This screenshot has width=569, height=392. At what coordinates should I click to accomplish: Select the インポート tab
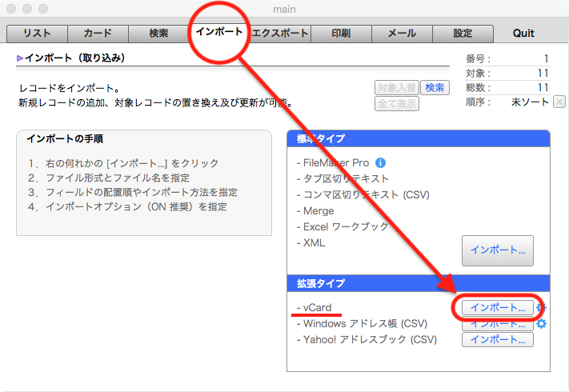(218, 34)
